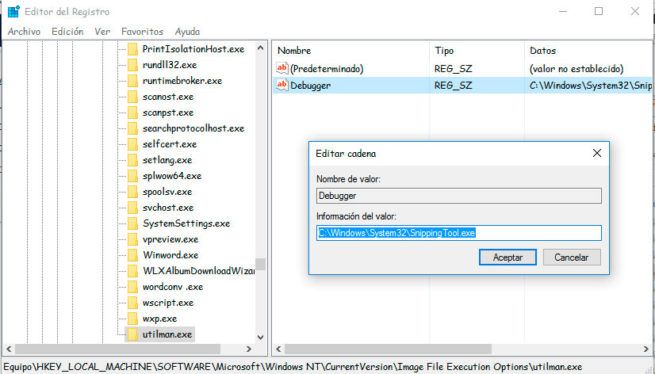Screen dimensions: 655x374
Task: Select the vpreview.exe folder icon
Action: (133, 239)
